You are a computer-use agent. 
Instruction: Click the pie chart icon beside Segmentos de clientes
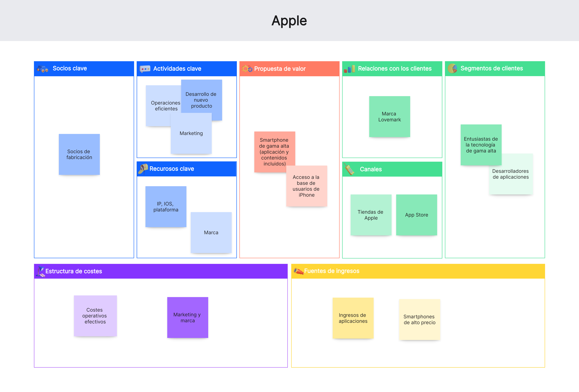pyautogui.click(x=452, y=68)
